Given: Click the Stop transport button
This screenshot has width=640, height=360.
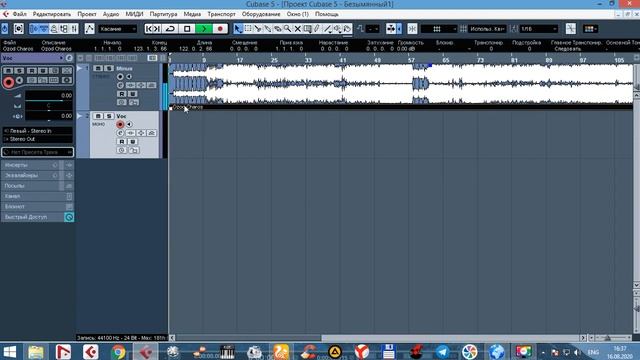Looking at the screenshot, I should [187, 29].
